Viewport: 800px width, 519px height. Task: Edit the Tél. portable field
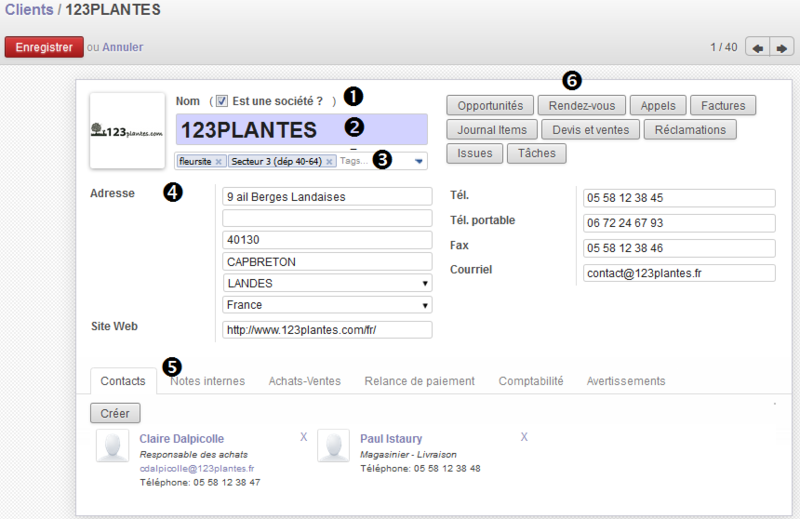[x=679, y=223]
